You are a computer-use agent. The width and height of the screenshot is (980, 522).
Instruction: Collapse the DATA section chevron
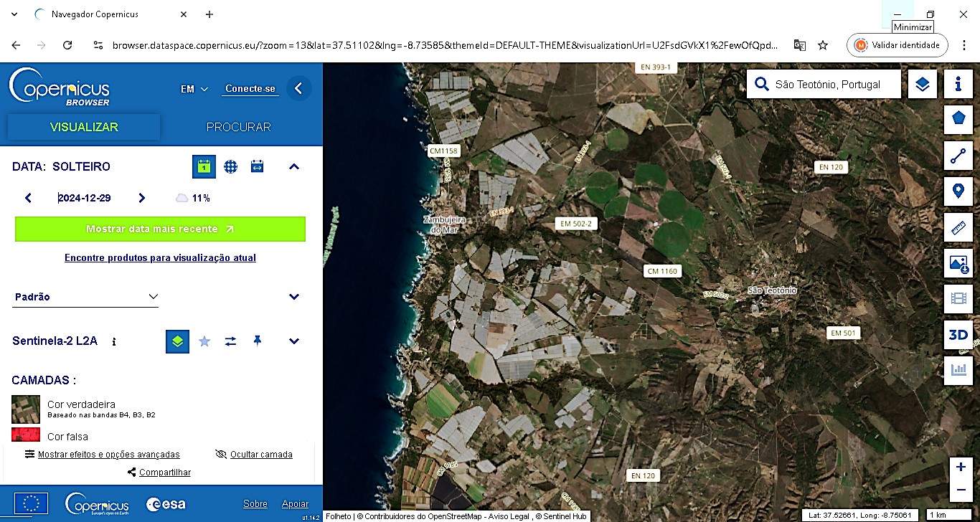coord(293,166)
